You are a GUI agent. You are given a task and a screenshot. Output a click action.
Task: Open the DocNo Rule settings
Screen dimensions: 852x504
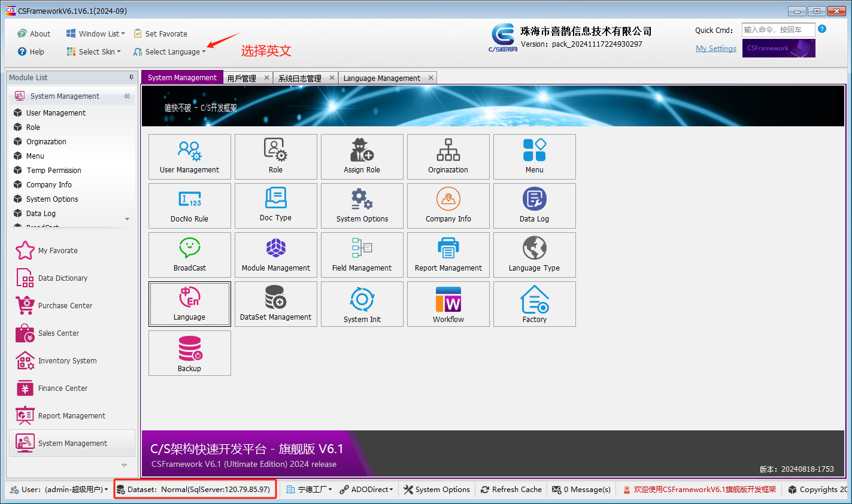(189, 206)
